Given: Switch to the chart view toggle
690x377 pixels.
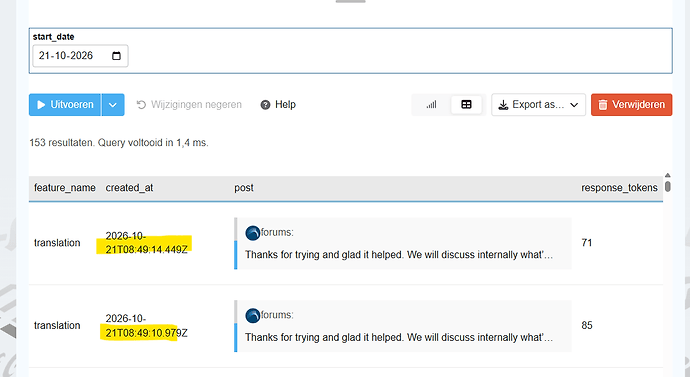Looking at the screenshot, I should 431,105.
